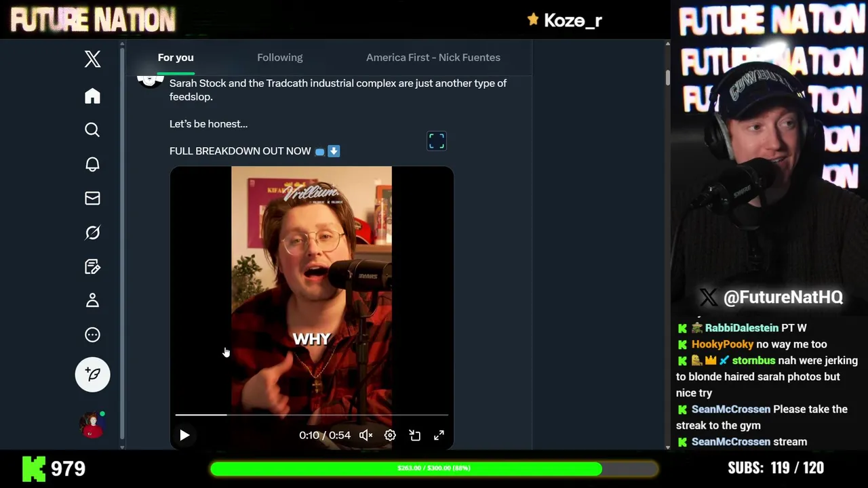
Task: Compose a new post with feather button
Action: pos(93,374)
